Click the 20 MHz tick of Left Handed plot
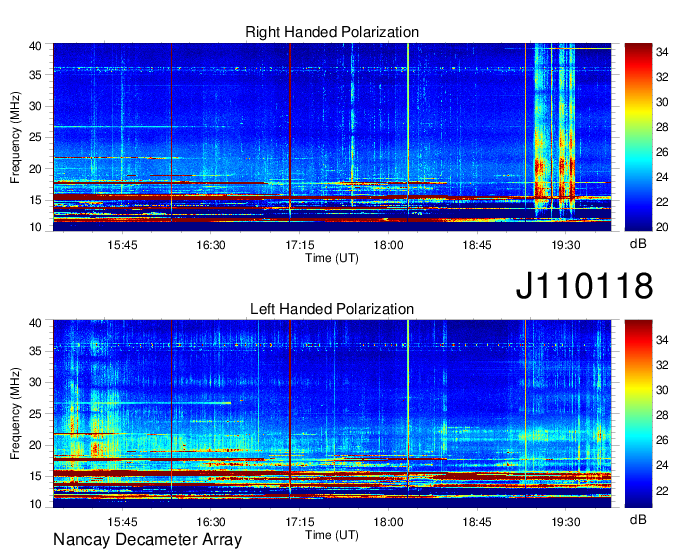680x552 pixels. click(x=35, y=445)
